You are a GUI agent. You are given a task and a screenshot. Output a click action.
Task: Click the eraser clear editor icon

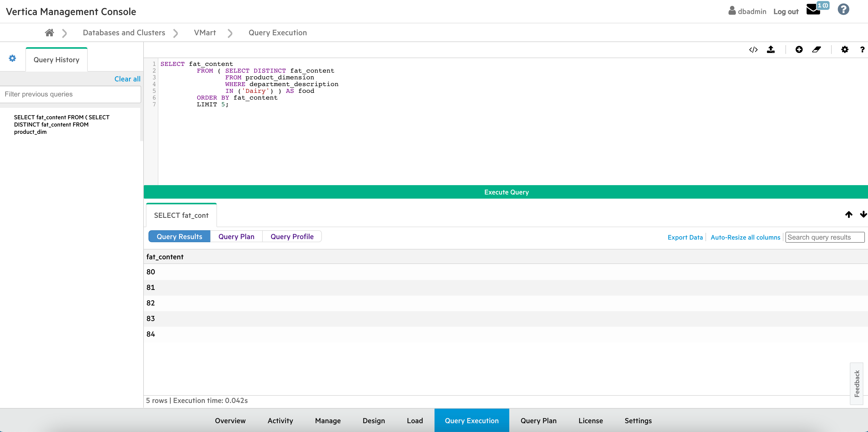click(816, 50)
